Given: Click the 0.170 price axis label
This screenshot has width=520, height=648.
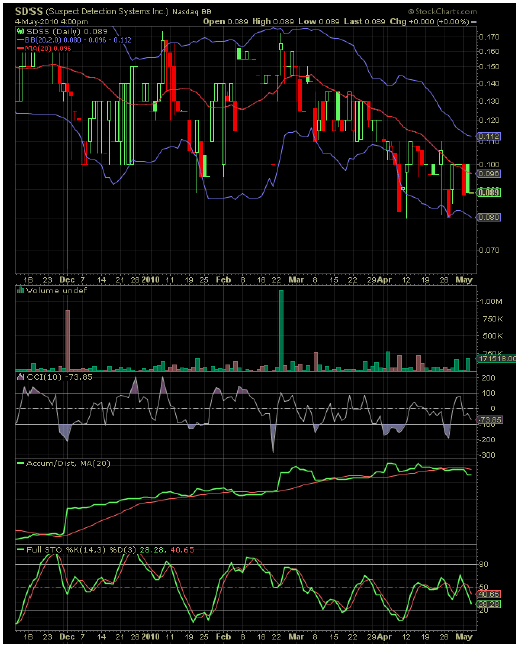Looking at the screenshot, I should [489, 37].
